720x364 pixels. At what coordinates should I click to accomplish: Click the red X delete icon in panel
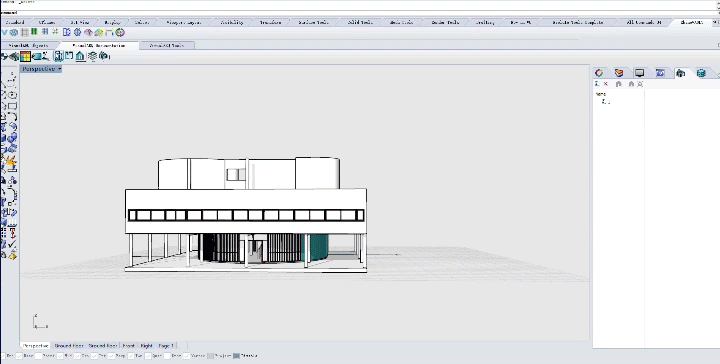[606, 84]
